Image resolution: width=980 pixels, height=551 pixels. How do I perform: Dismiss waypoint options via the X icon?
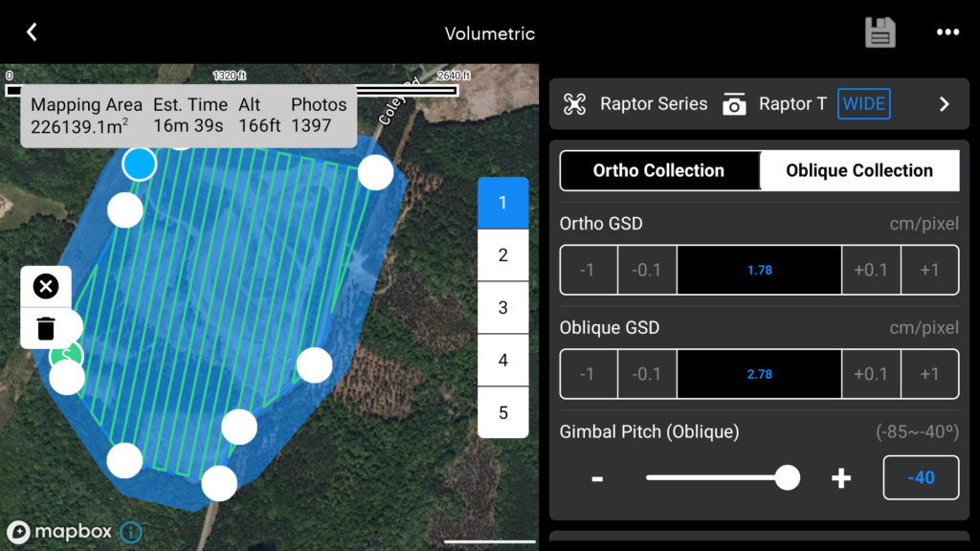[x=46, y=286]
